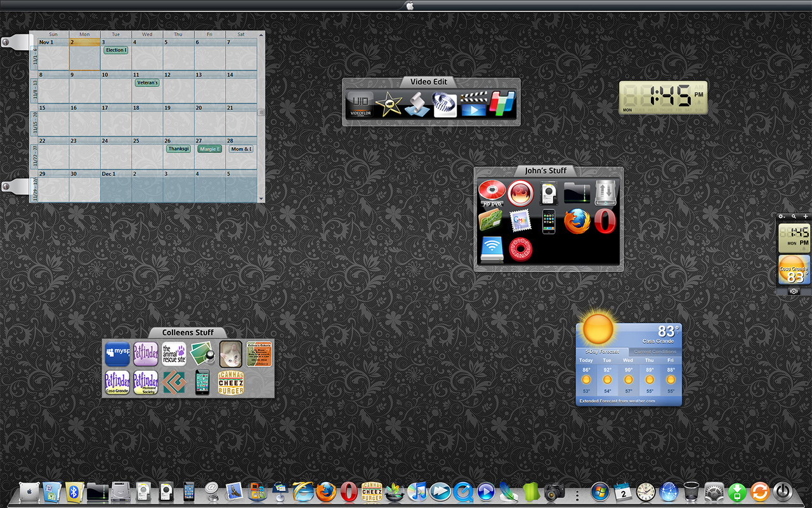The image size is (812, 508).
Task: Open the Veteran's event on the calendar
Action: (147, 83)
